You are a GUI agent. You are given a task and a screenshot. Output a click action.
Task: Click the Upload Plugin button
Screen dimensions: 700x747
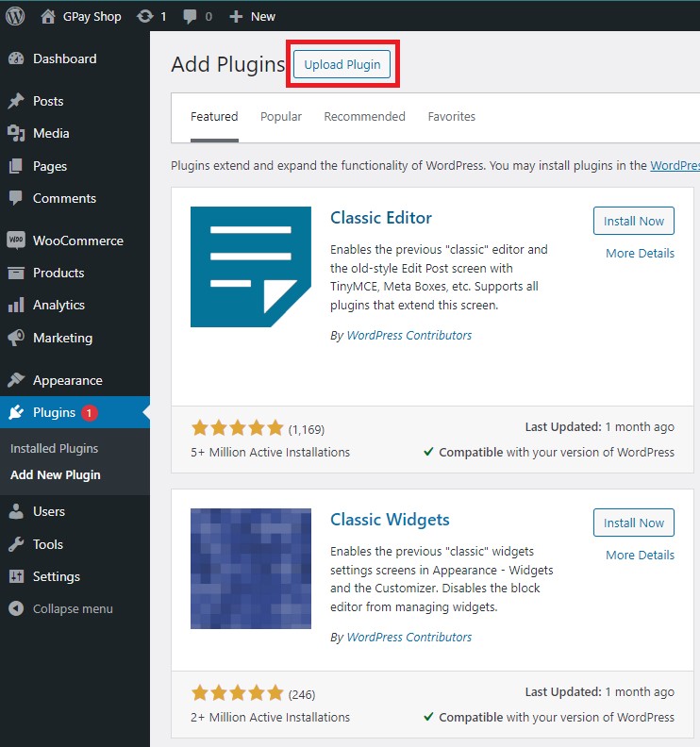pos(342,64)
